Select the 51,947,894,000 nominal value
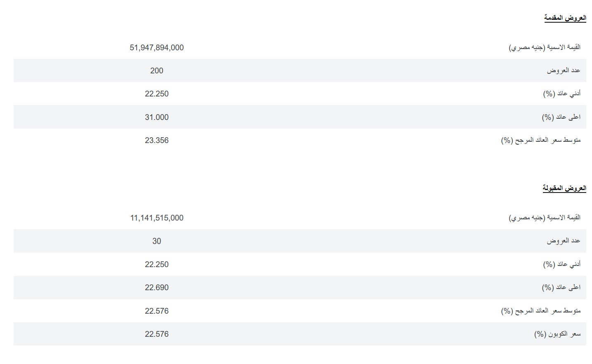Viewport: 592px width, 364px height. tap(157, 47)
